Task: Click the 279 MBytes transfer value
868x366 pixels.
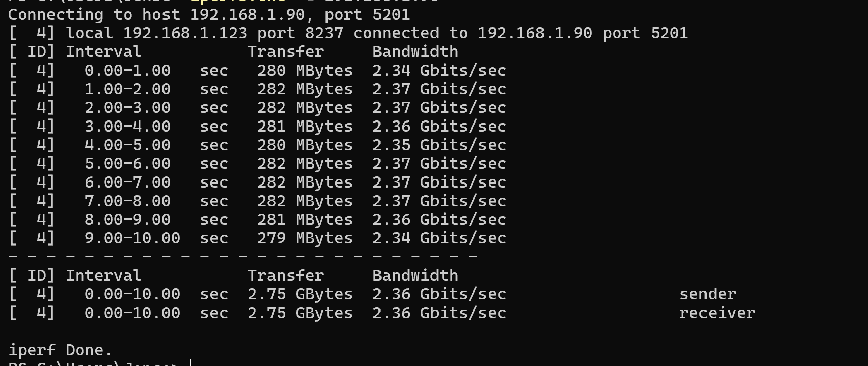Action: click(x=305, y=238)
